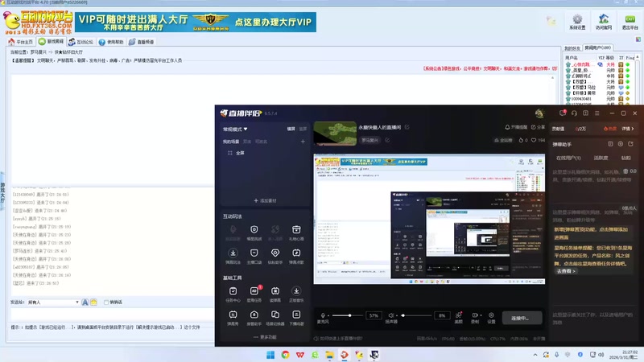The height and width of the screenshot is (362, 644).
Task: Open Chrome from Windows taskbar
Action: tap(285, 355)
